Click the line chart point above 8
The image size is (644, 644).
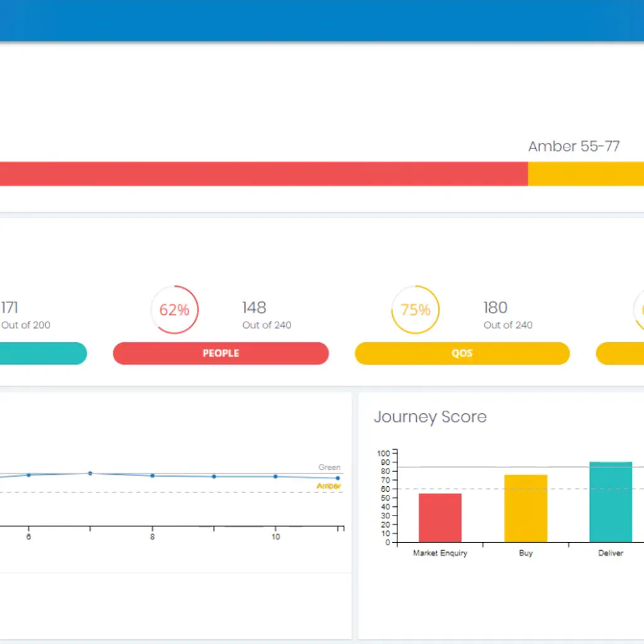click(x=152, y=475)
